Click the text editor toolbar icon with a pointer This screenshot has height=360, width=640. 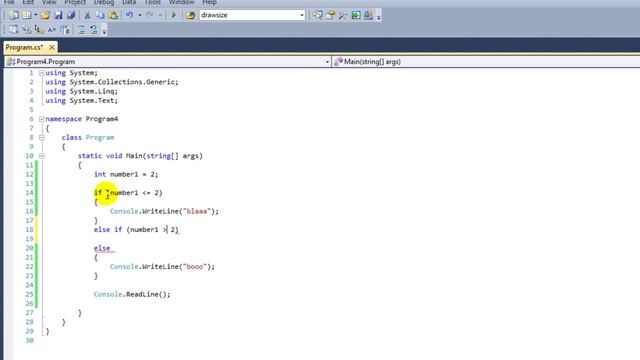39,30
